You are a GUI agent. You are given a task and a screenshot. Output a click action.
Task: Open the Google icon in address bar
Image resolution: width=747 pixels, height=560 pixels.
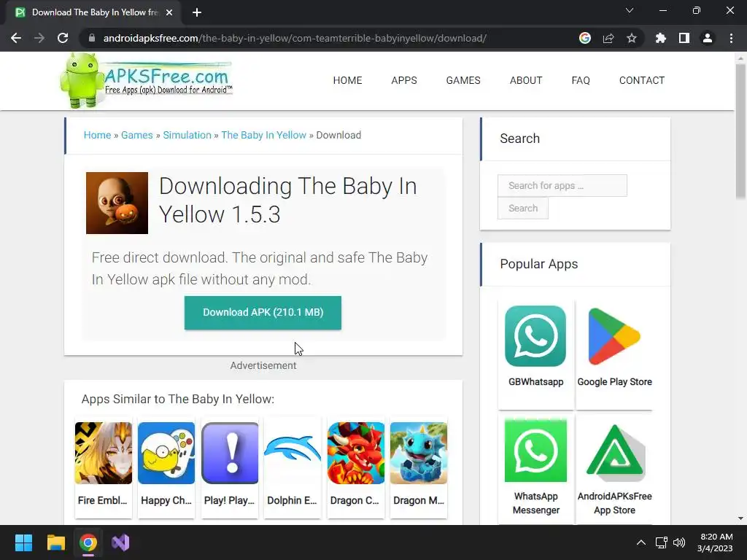point(585,38)
